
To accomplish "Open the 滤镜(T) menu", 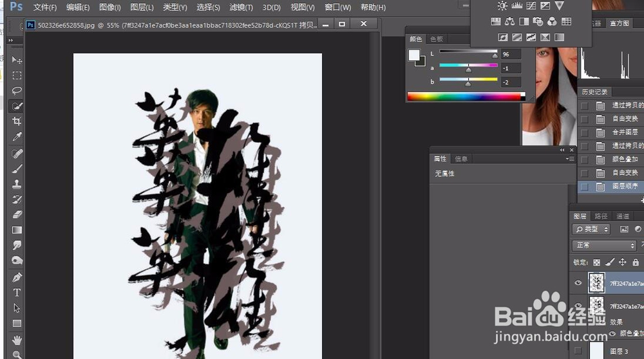I will pos(241,7).
